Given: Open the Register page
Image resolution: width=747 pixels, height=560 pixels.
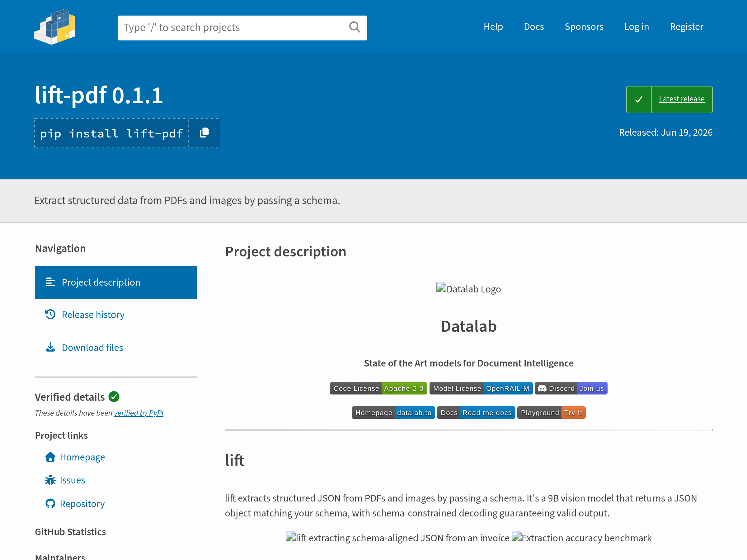Looking at the screenshot, I should click(x=686, y=27).
